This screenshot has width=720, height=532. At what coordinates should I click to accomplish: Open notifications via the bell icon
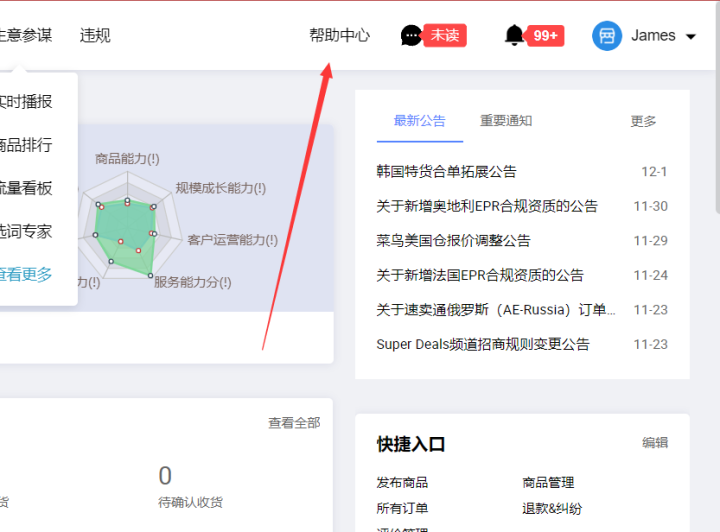pos(514,36)
